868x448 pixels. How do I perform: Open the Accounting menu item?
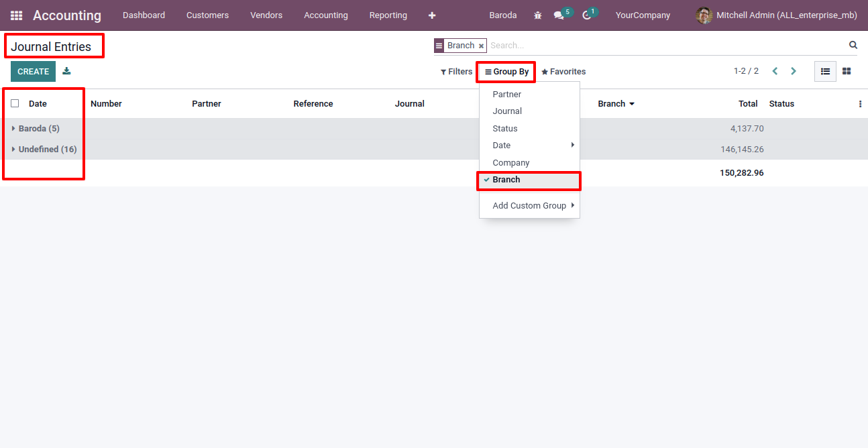click(x=326, y=15)
